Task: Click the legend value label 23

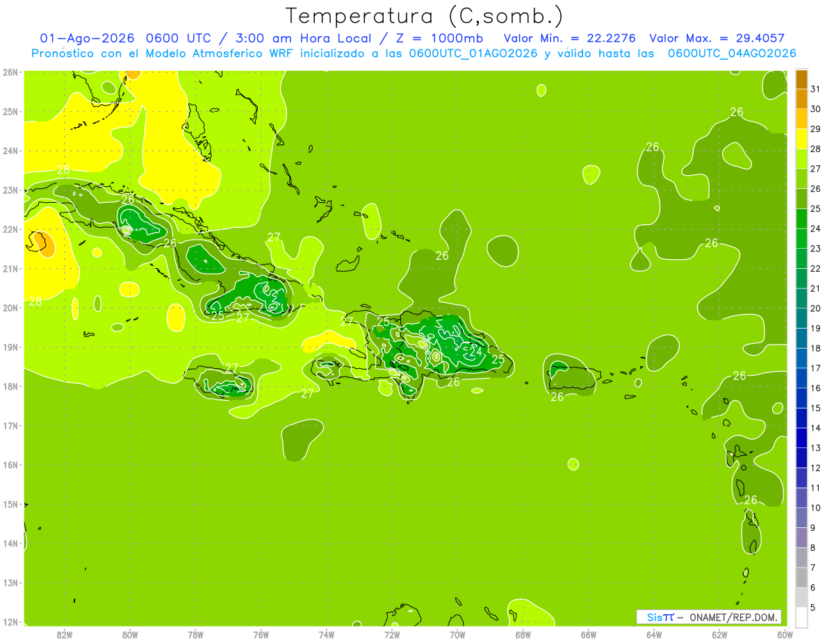Action: 815,249
